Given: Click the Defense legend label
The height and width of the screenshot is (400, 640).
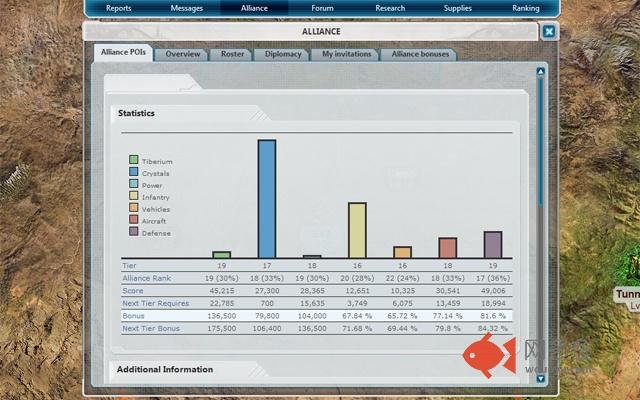Looking at the screenshot, I should point(156,233).
